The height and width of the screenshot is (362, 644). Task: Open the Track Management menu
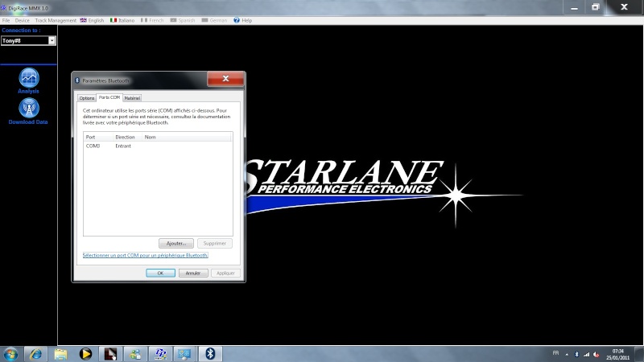click(x=56, y=20)
